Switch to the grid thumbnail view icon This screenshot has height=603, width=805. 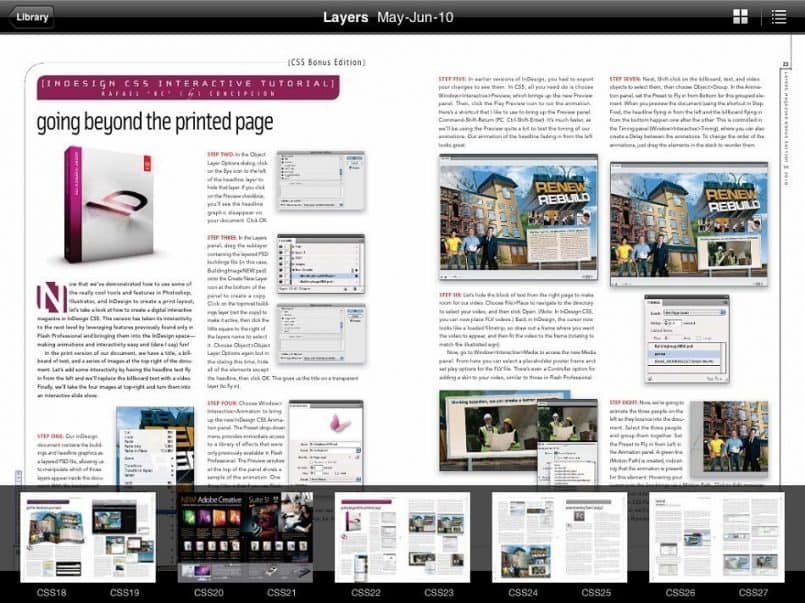(741, 17)
